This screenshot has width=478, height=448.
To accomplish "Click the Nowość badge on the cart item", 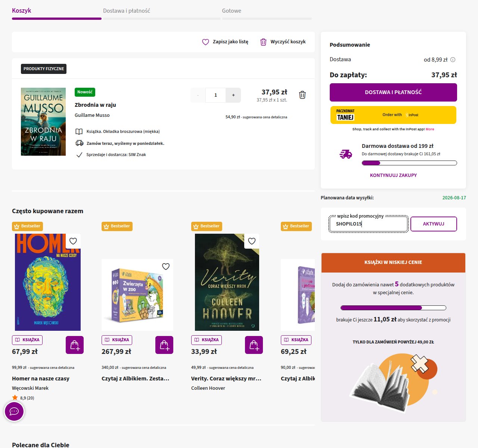I will (85, 92).
